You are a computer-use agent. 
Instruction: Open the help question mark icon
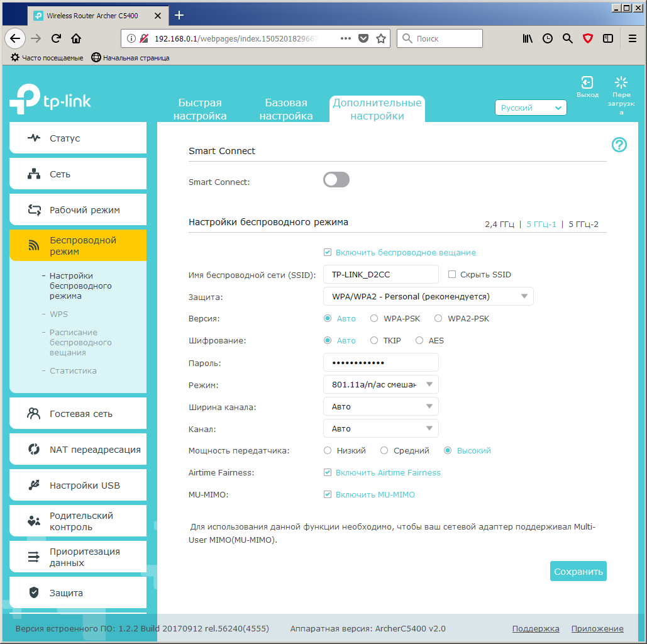[x=619, y=145]
